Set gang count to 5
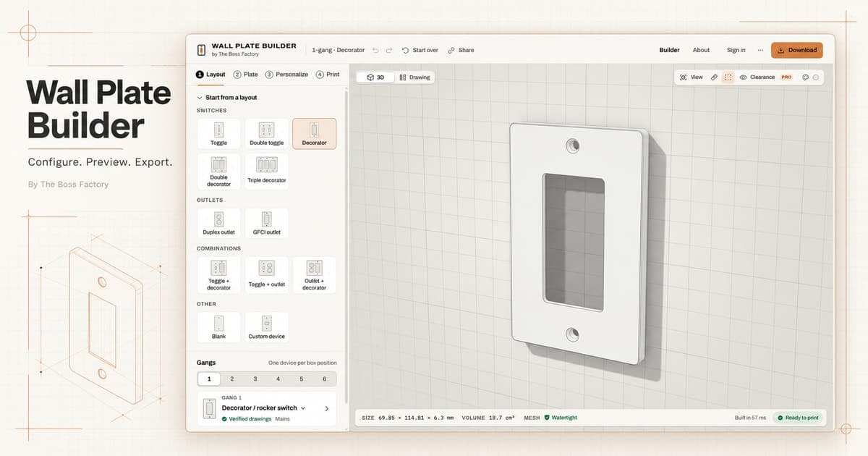Image resolution: width=868 pixels, height=456 pixels. pyautogui.click(x=302, y=379)
